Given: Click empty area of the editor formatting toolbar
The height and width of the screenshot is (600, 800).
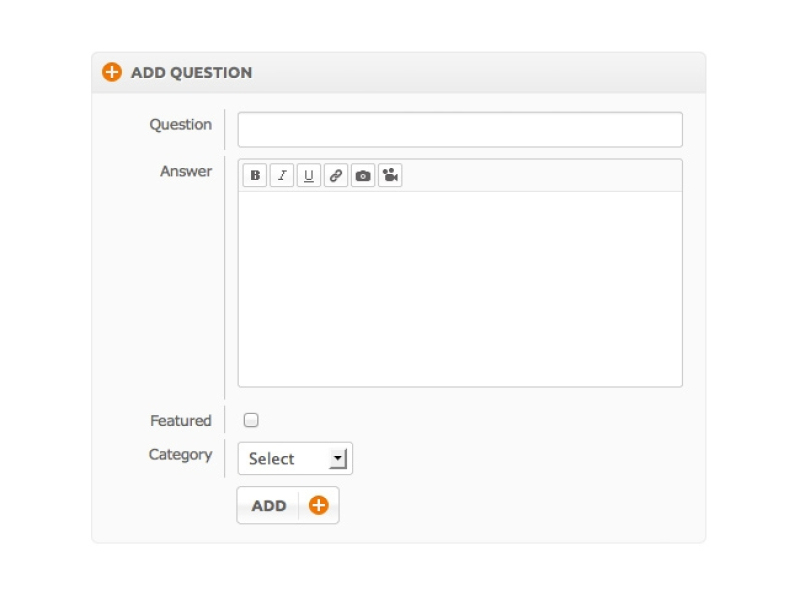Looking at the screenshot, I should click(x=540, y=176).
